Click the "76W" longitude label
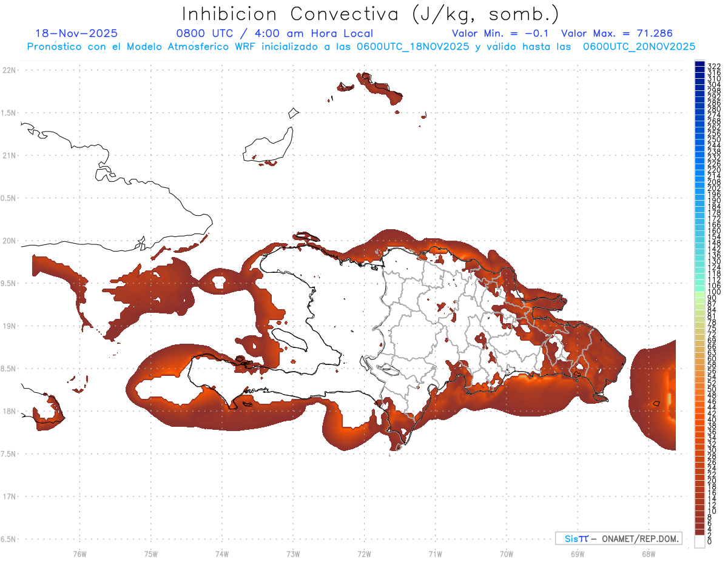Viewport: 728px width, 562px height. 79,553
